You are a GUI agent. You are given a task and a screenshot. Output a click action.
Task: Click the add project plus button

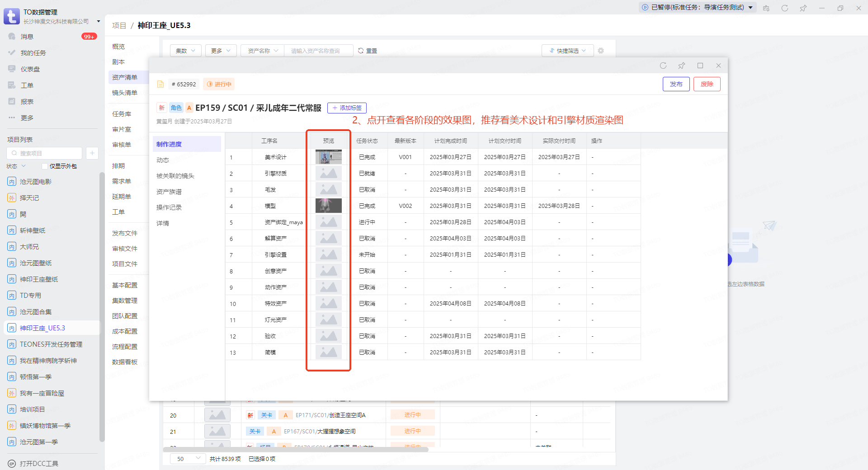tap(92, 153)
